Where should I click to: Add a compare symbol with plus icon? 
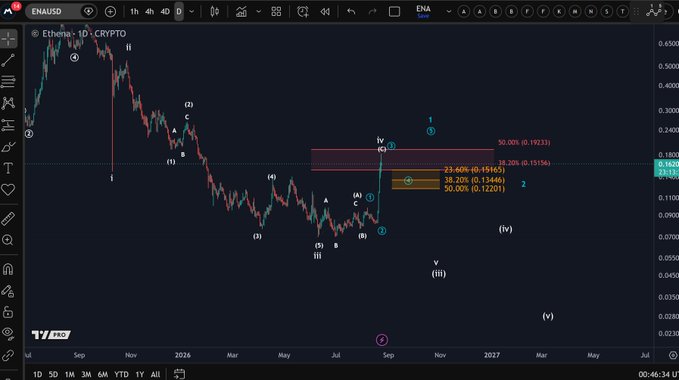tap(110, 12)
